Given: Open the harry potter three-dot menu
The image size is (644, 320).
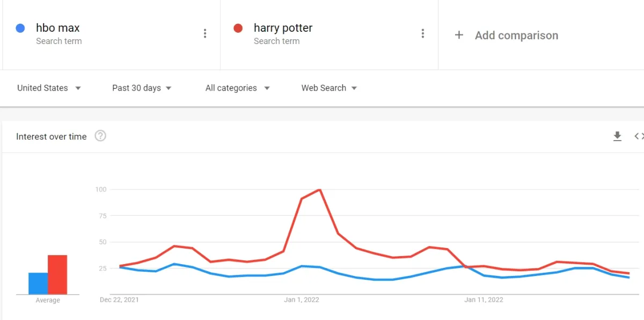Looking at the screenshot, I should coord(423,34).
